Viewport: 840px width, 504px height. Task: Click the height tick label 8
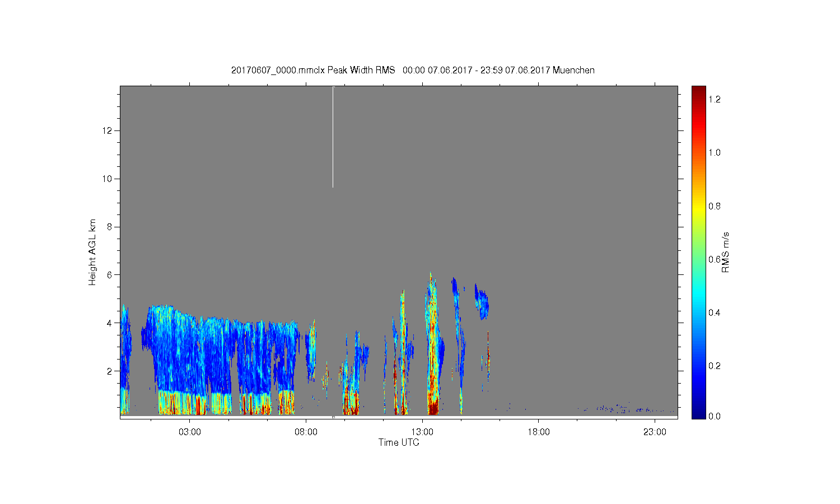click(110, 227)
